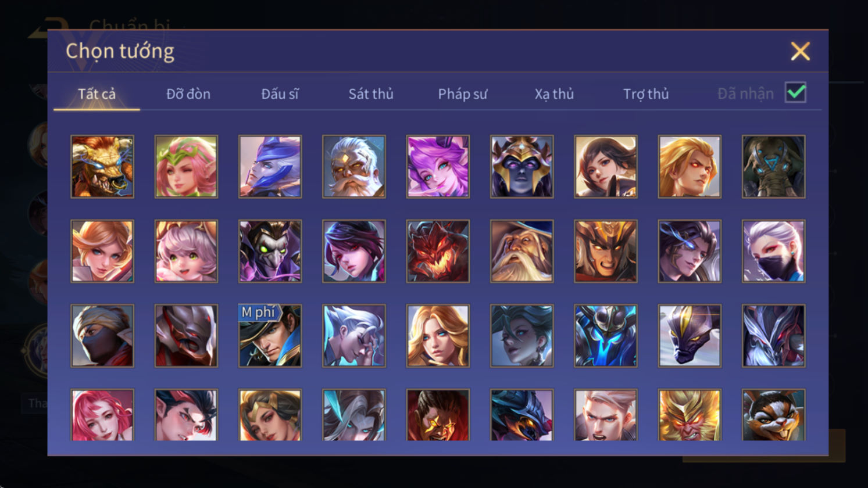The image size is (868, 488).
Task: Choose the wizard with wide hat and beard
Action: coord(521,251)
